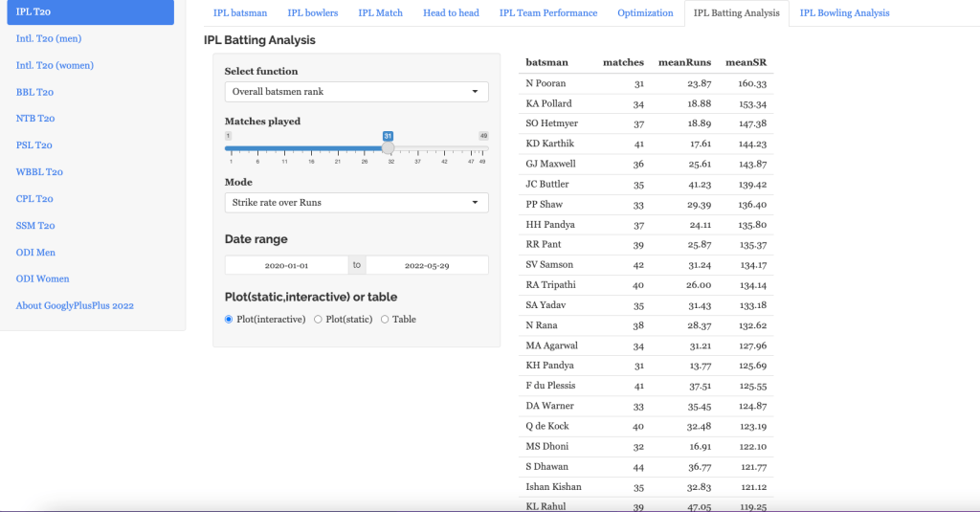
Task: Open the IPL Bowling Analysis tab
Action: [844, 13]
